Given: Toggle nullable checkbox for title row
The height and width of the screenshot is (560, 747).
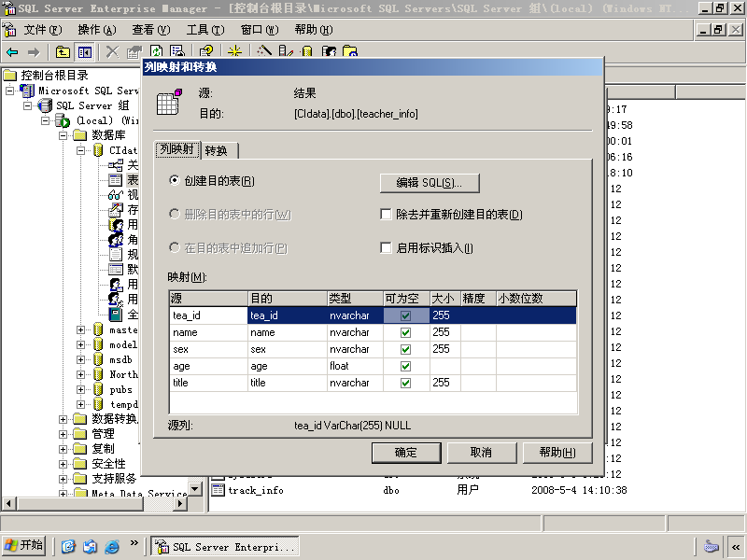Looking at the screenshot, I should [405, 383].
